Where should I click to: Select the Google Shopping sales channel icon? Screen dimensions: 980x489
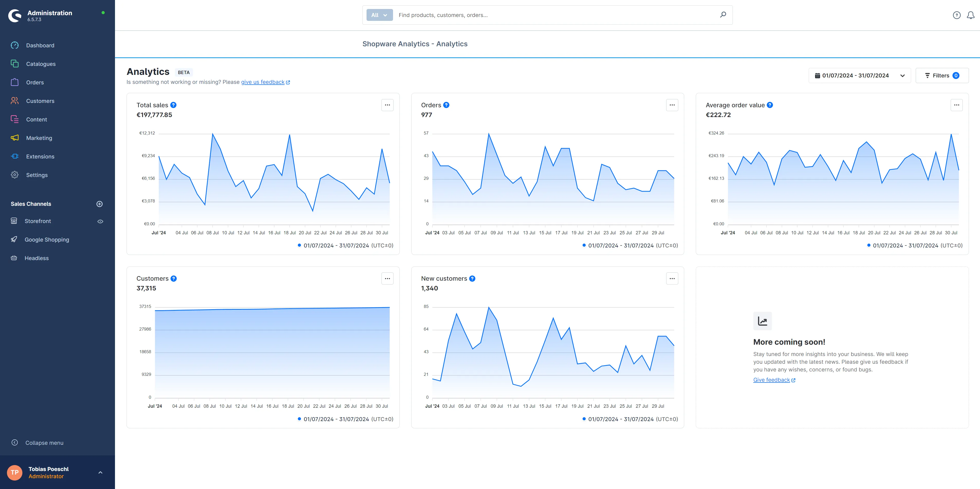pos(14,239)
